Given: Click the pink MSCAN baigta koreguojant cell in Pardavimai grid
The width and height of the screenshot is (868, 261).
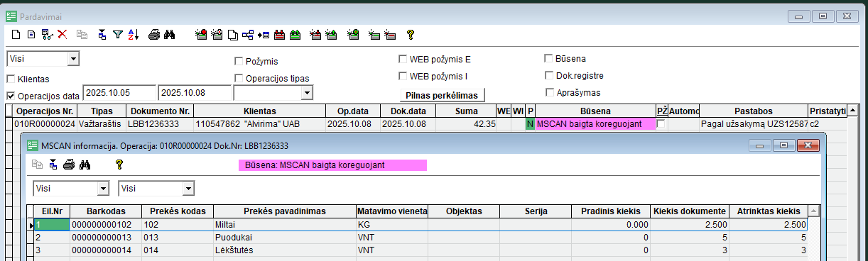Looking at the screenshot, I should pos(595,124).
